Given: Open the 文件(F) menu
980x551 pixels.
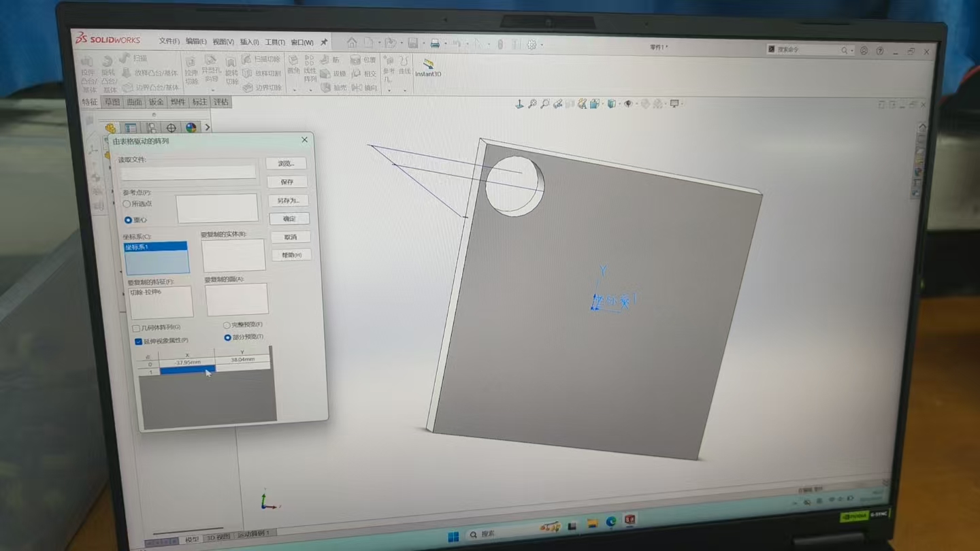Looking at the screenshot, I should (x=169, y=41).
